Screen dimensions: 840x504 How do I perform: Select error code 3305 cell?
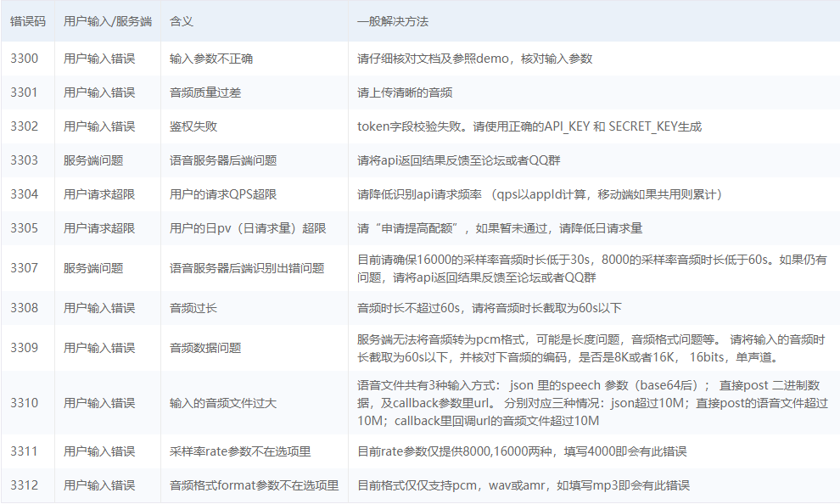[24, 228]
